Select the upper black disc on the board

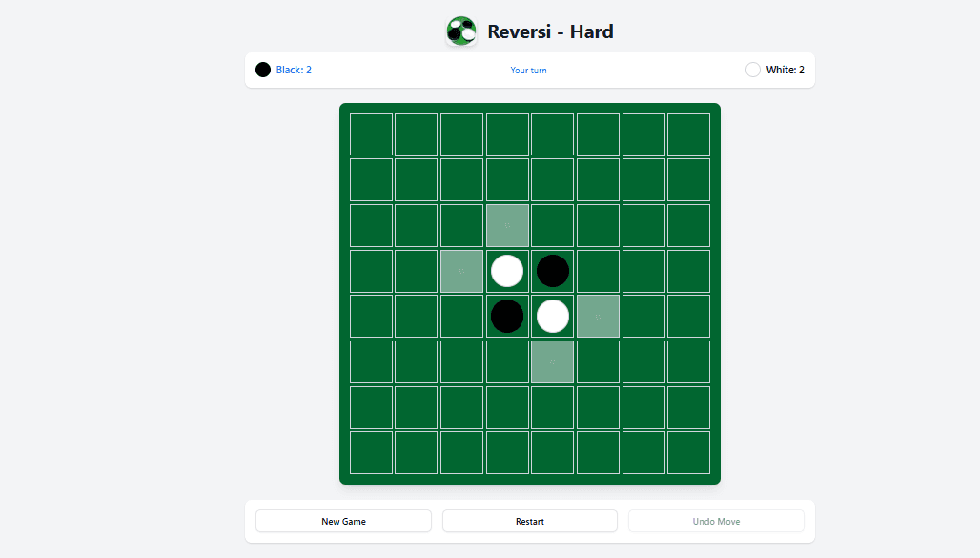[x=552, y=271]
